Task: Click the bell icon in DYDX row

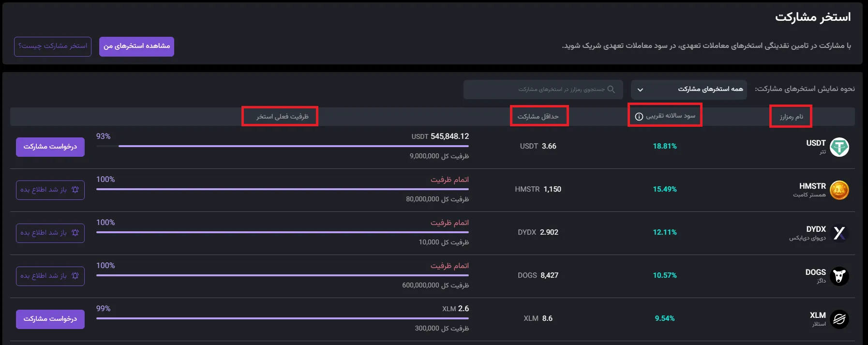Action: point(75,233)
